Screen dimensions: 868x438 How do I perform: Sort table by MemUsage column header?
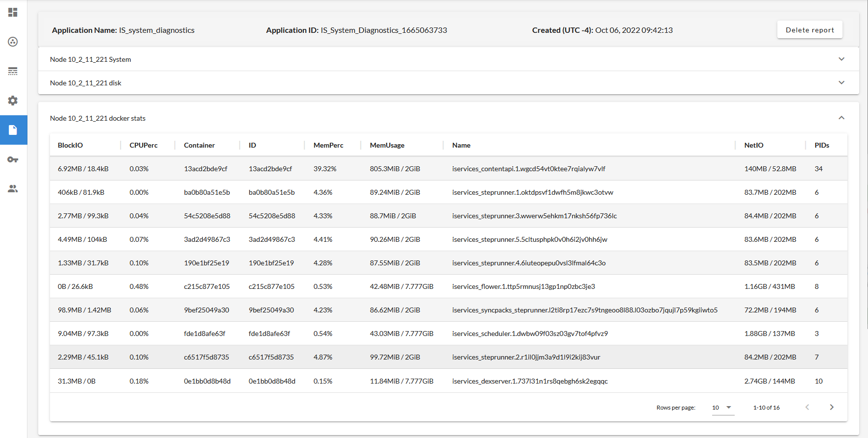[387, 145]
